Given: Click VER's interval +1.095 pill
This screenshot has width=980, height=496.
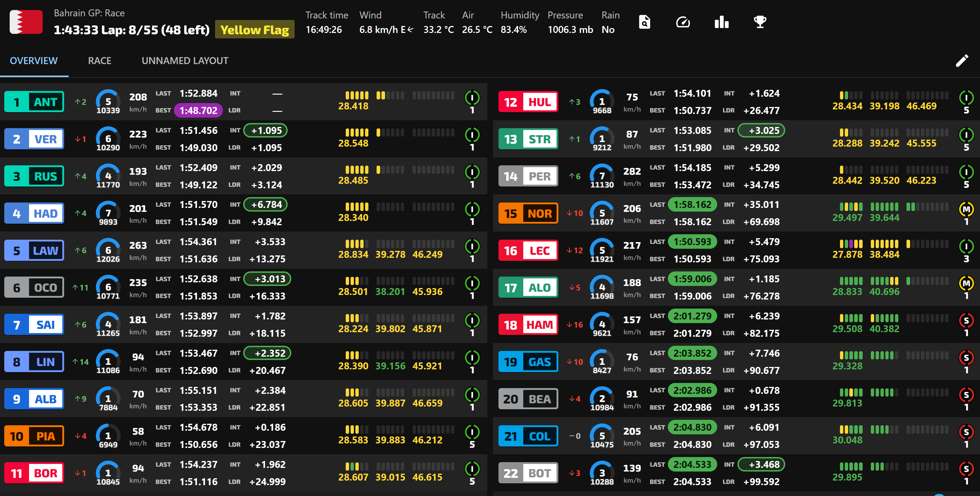Looking at the screenshot, I should (266, 131).
